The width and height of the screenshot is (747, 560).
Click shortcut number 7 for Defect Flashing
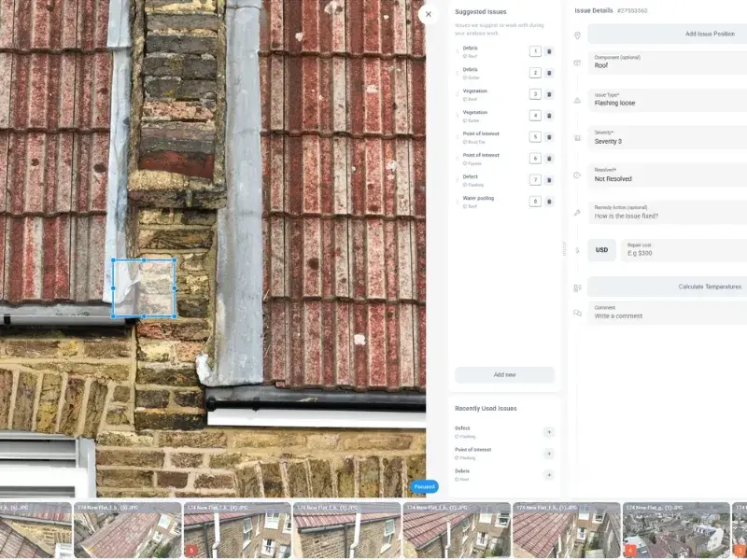tap(535, 180)
